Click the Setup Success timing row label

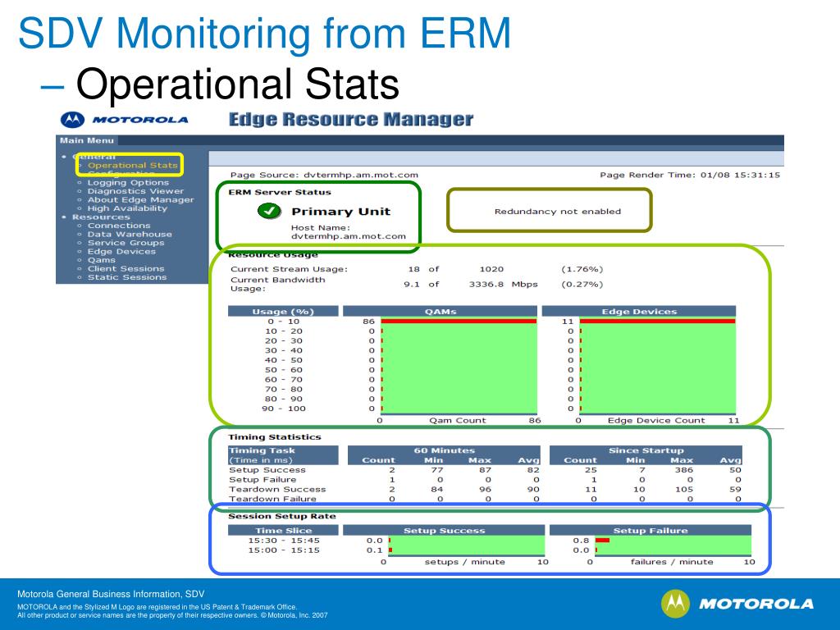(267, 470)
